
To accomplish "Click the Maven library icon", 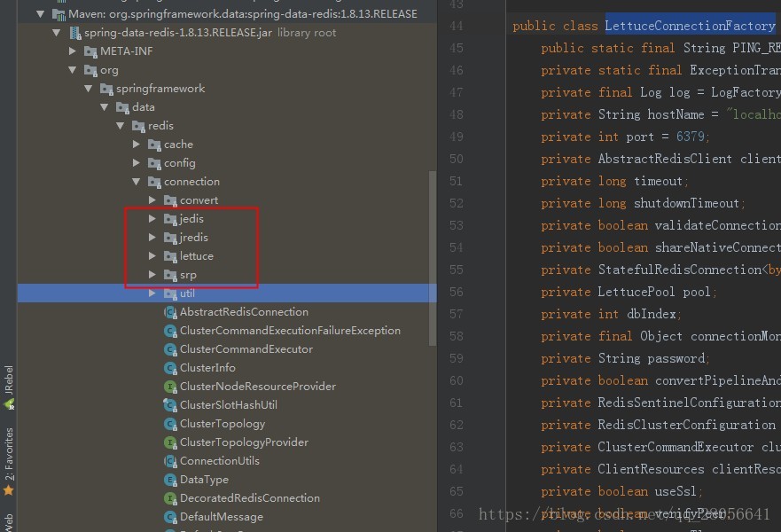I will click(59, 14).
